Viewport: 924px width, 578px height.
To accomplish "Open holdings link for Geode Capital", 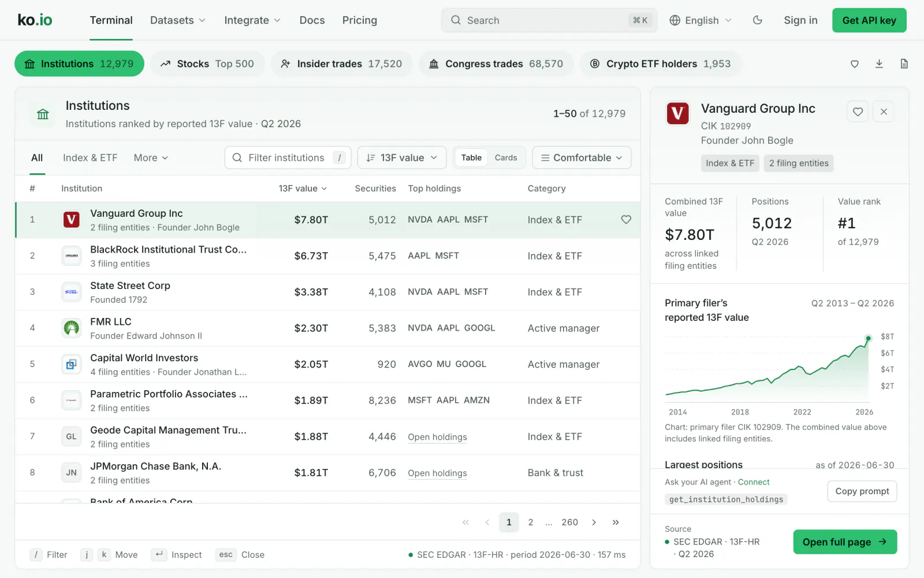I will tap(437, 437).
